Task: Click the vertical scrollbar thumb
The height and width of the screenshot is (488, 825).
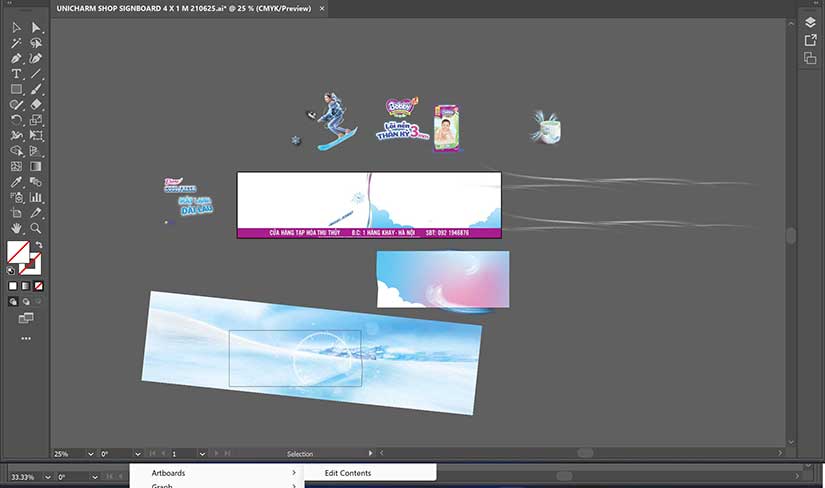Action: coord(791,235)
